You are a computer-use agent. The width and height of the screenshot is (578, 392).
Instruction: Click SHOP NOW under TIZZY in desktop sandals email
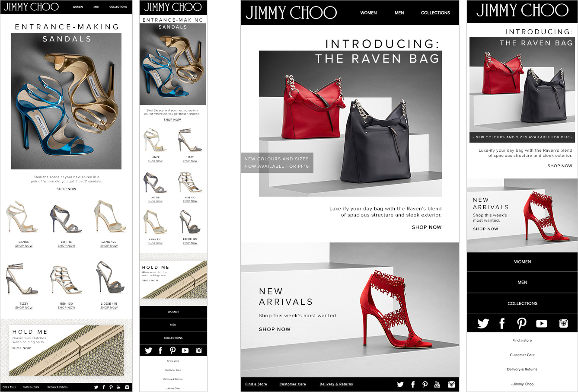tap(24, 308)
